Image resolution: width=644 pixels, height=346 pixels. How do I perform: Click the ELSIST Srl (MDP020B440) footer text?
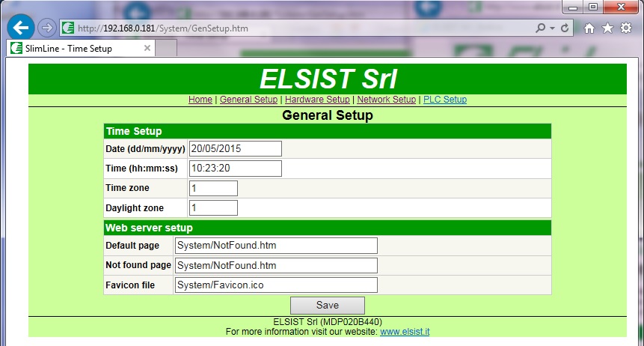(328, 322)
